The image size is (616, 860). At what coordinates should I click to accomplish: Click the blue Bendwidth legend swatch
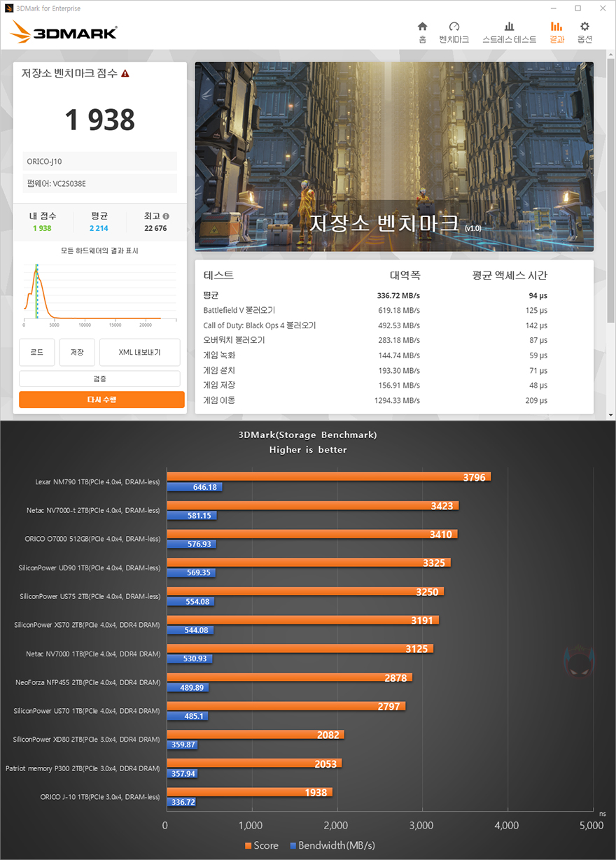[293, 845]
